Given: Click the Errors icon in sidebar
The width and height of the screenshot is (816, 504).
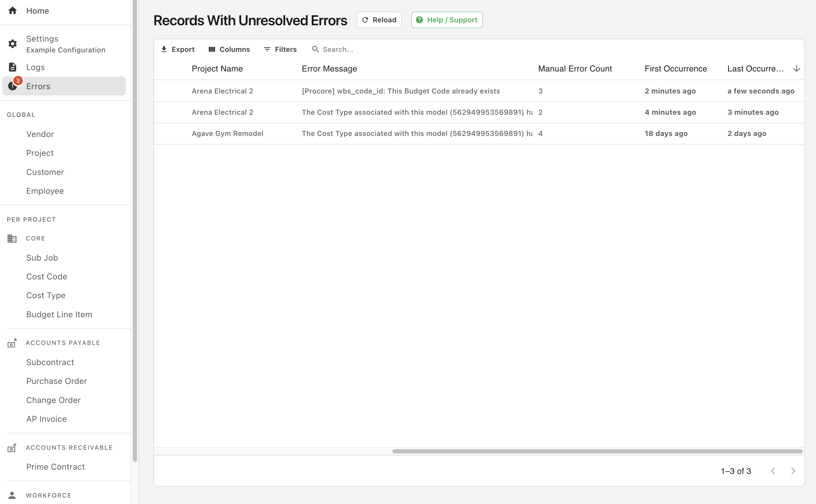Looking at the screenshot, I should click(x=13, y=86).
